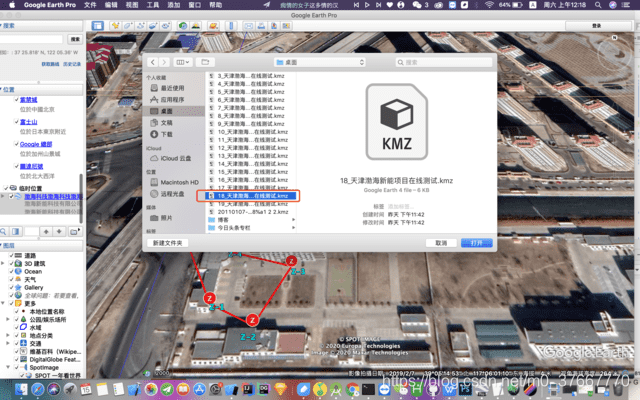Click the Add Image Overlay toolbar icon
This screenshot has width=640, height=400.
pyautogui.click(x=153, y=26)
